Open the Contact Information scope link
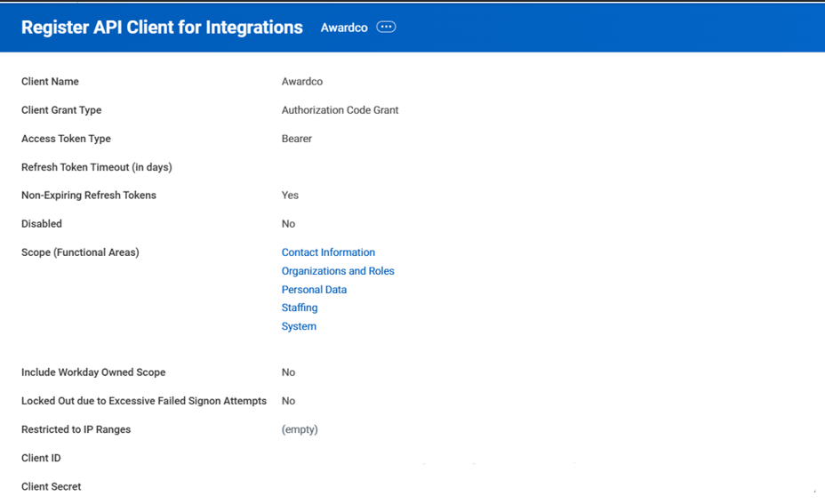This screenshot has width=825, height=504. pos(328,252)
